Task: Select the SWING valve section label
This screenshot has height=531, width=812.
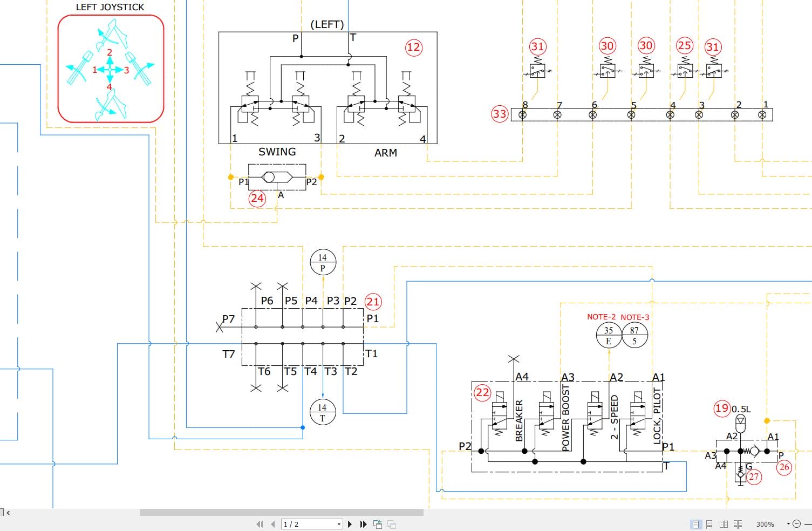Action: click(x=277, y=152)
